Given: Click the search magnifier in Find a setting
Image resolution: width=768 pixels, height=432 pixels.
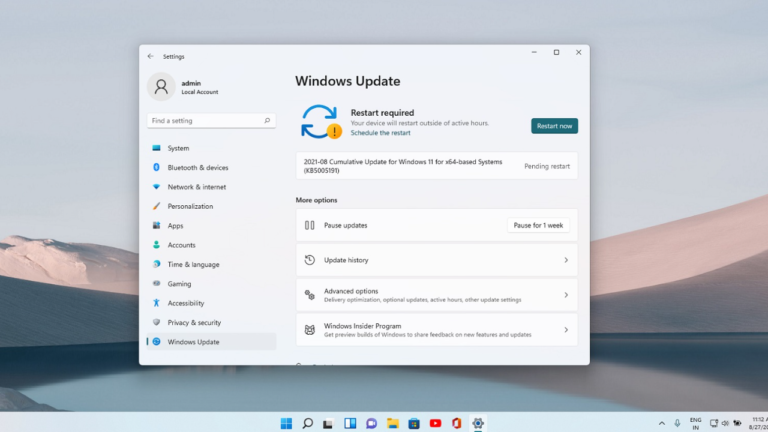Looking at the screenshot, I should tap(267, 120).
